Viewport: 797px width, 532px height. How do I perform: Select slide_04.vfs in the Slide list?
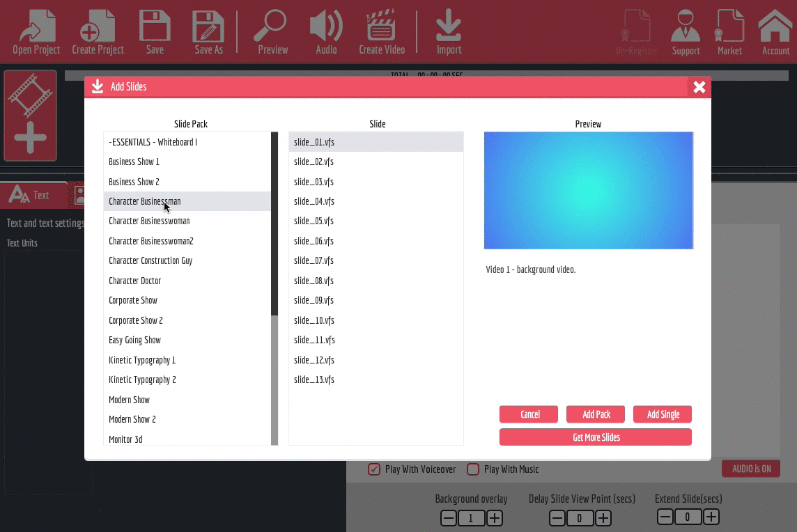[376, 201]
